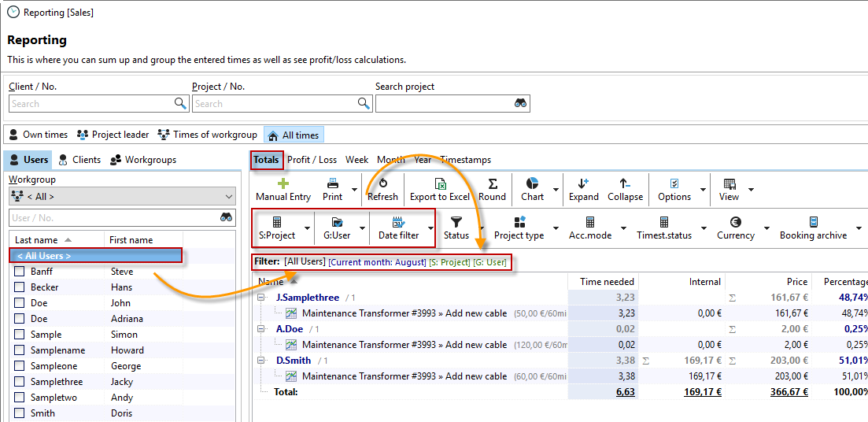This screenshot has height=422, width=868.
Task: Switch to the Profit / Loss tab
Action: (312, 160)
